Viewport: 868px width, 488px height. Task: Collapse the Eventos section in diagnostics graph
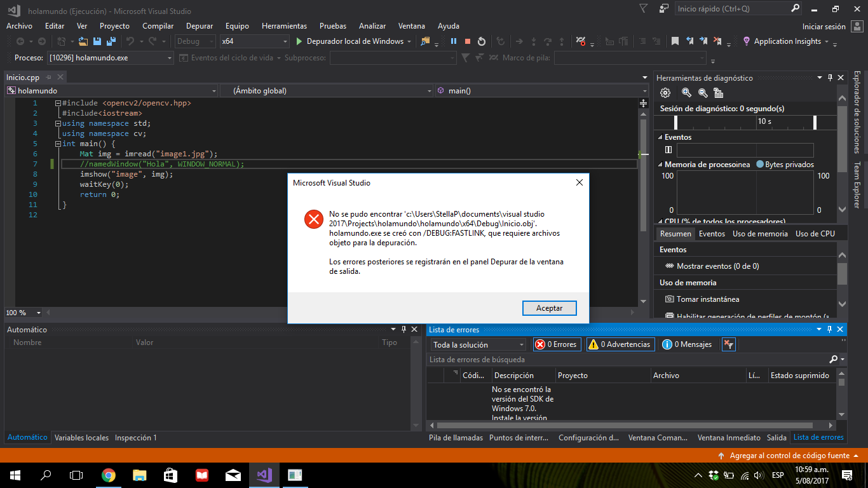coord(660,137)
